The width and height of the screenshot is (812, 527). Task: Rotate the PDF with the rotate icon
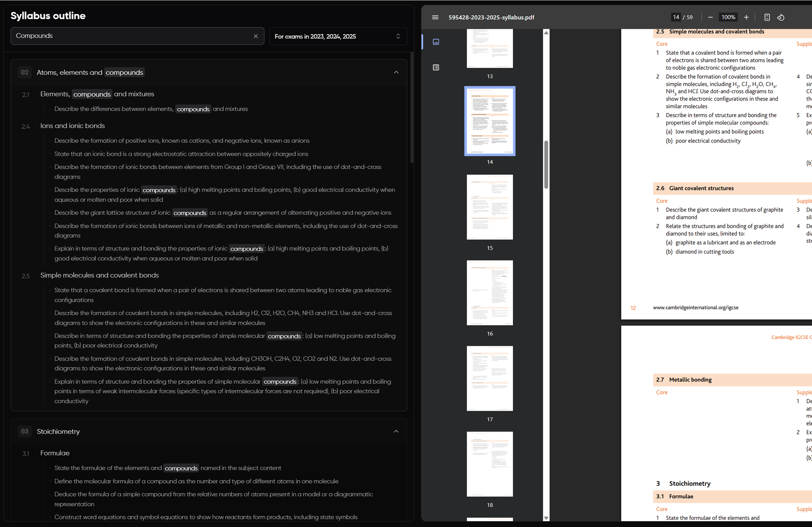point(781,18)
